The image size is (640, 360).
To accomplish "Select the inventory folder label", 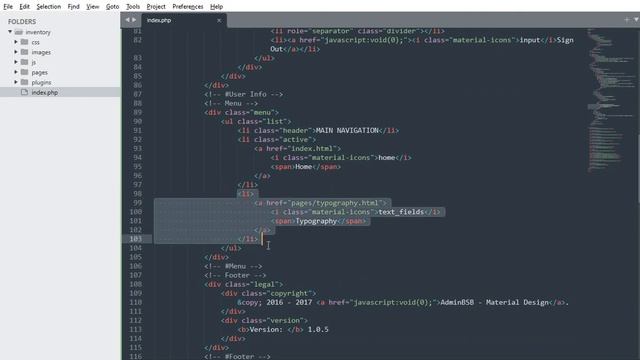I will 38,32.
